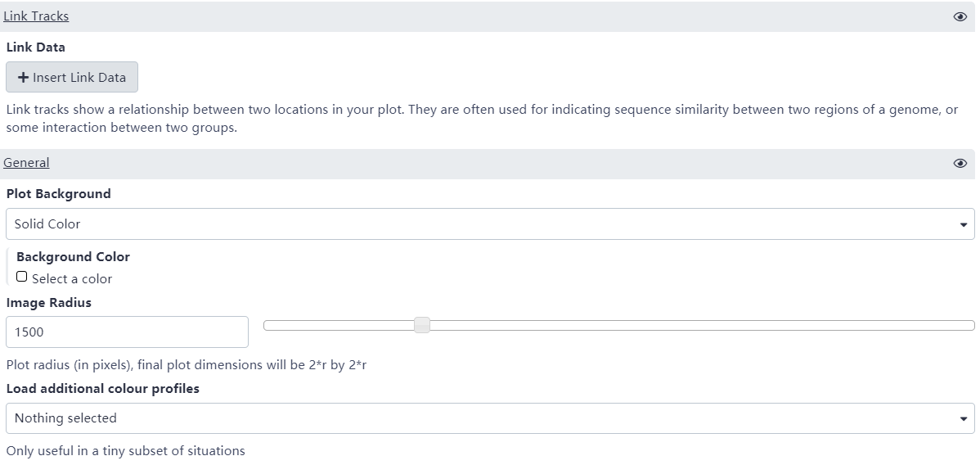Click the Plot Background field label

[58, 194]
